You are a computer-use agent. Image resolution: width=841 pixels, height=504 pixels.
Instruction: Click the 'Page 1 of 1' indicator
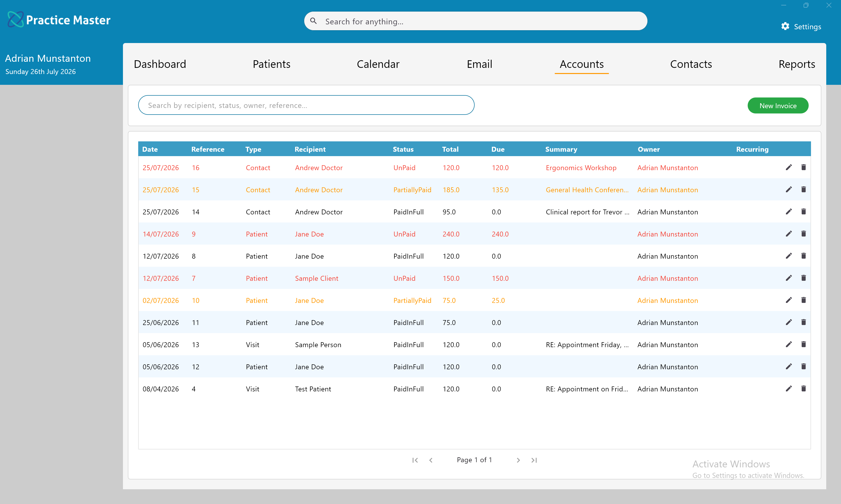[x=474, y=460]
